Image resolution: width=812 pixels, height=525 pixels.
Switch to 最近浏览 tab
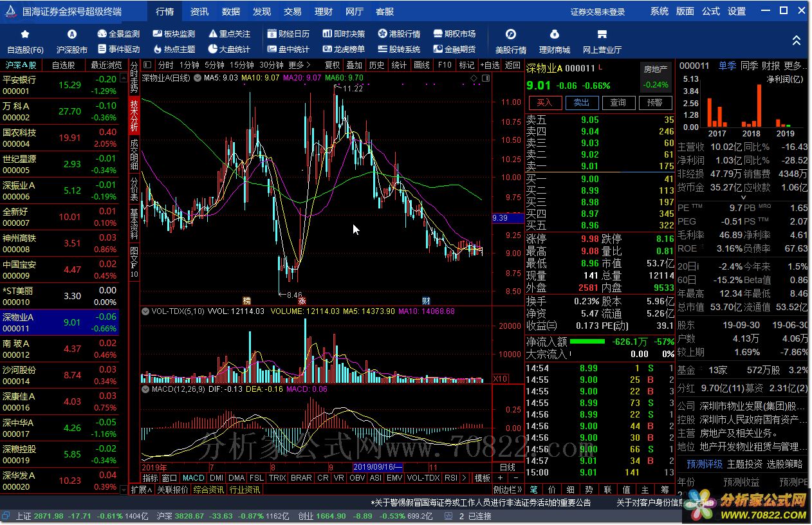(106, 65)
